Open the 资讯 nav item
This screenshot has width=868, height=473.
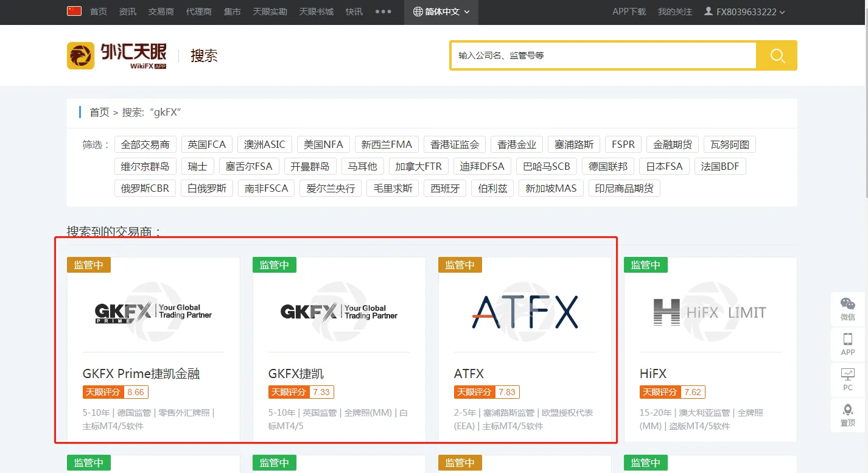128,12
